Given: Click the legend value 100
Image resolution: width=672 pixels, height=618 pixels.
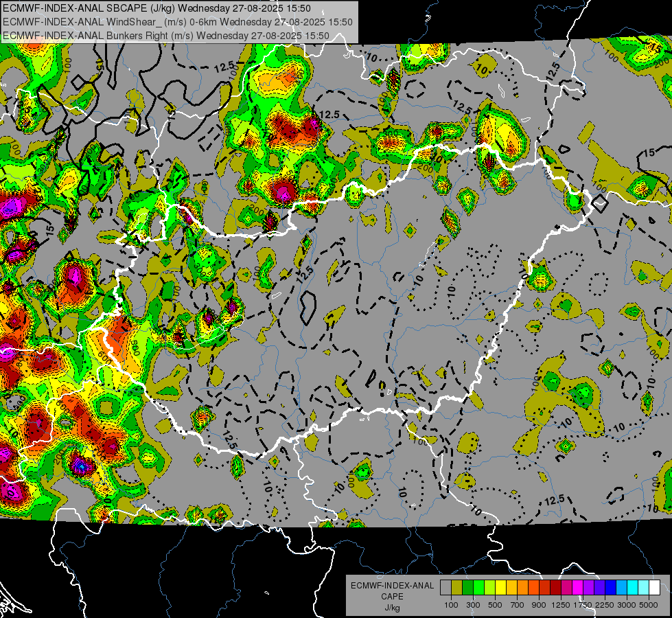Looking at the screenshot, I should point(451,605).
